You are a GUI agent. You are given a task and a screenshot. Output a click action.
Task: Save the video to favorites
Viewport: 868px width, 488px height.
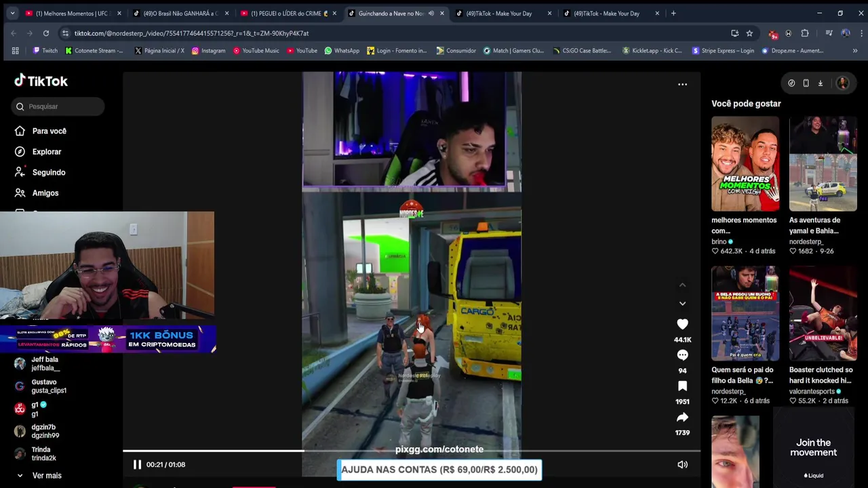coord(682,386)
